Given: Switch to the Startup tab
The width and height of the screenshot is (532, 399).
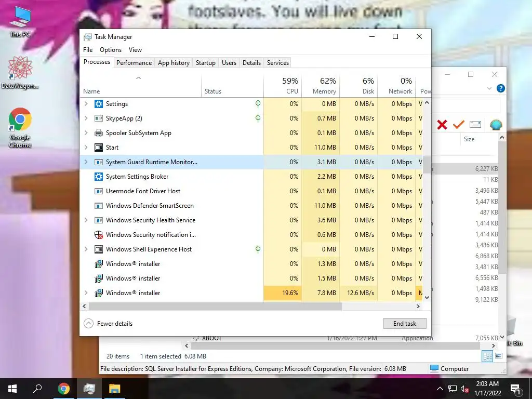Looking at the screenshot, I should point(206,63).
